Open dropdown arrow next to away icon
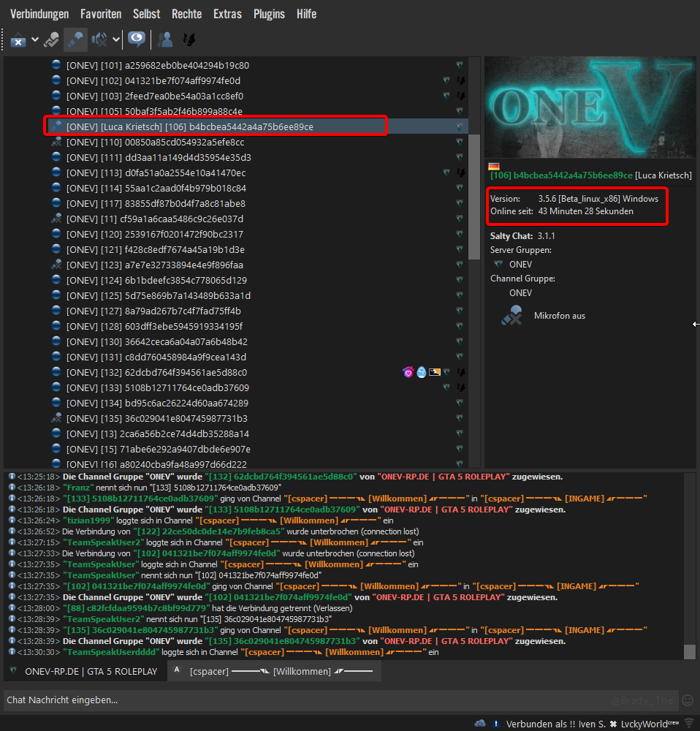700x731 pixels. click(x=34, y=39)
